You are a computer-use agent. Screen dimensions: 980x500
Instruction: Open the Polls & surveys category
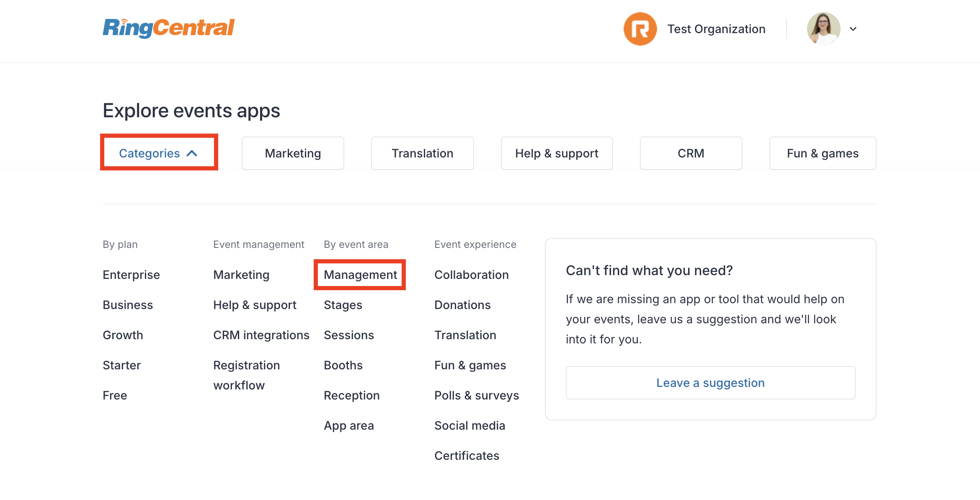[477, 395]
